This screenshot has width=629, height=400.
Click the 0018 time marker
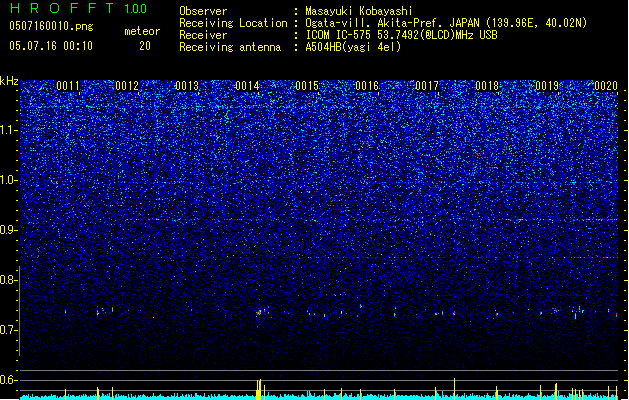(487, 86)
